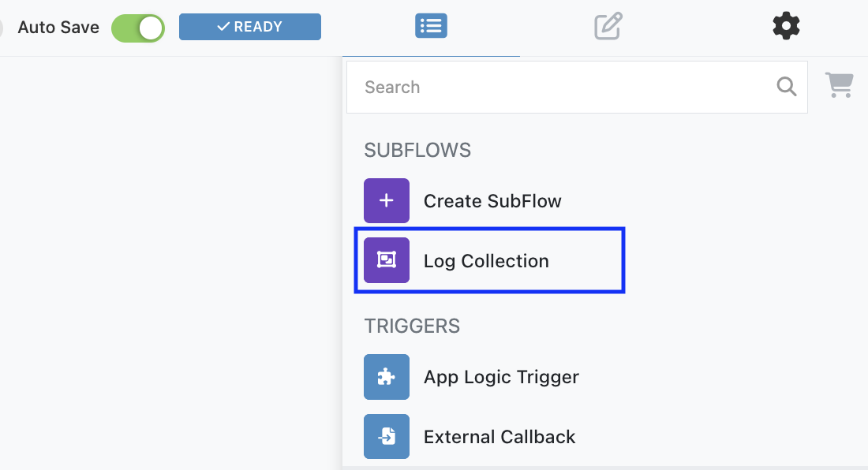The image size is (868, 470).
Task: Select the Create SubFlow plus icon
Action: point(386,200)
